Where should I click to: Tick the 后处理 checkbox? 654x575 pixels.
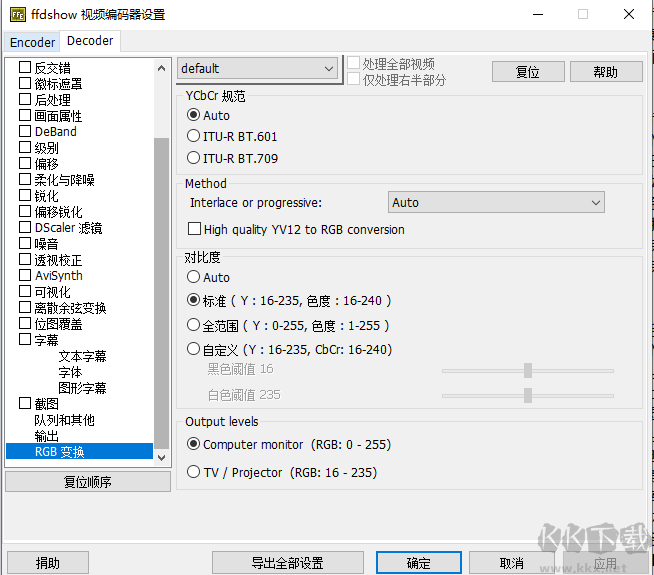pyautogui.click(x=25, y=99)
